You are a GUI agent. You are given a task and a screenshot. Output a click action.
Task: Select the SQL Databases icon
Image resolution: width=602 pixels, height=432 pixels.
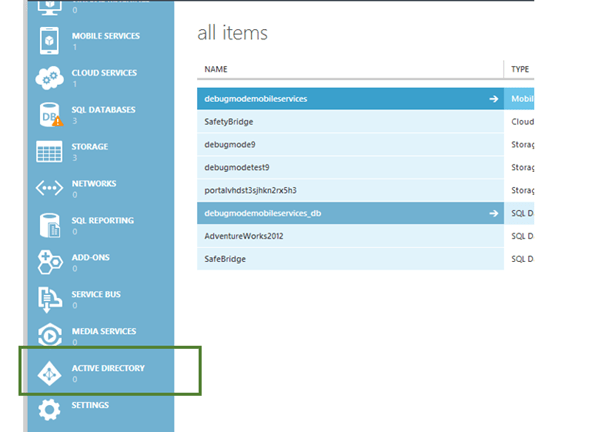(49, 115)
